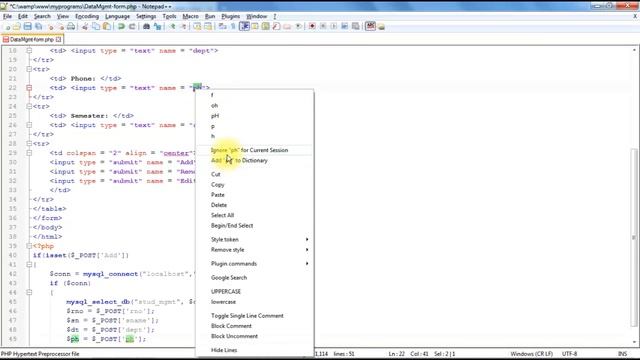The height and width of the screenshot is (360, 640).
Task: Copy selection with toolbar copy icon
Action: click(x=96, y=27)
